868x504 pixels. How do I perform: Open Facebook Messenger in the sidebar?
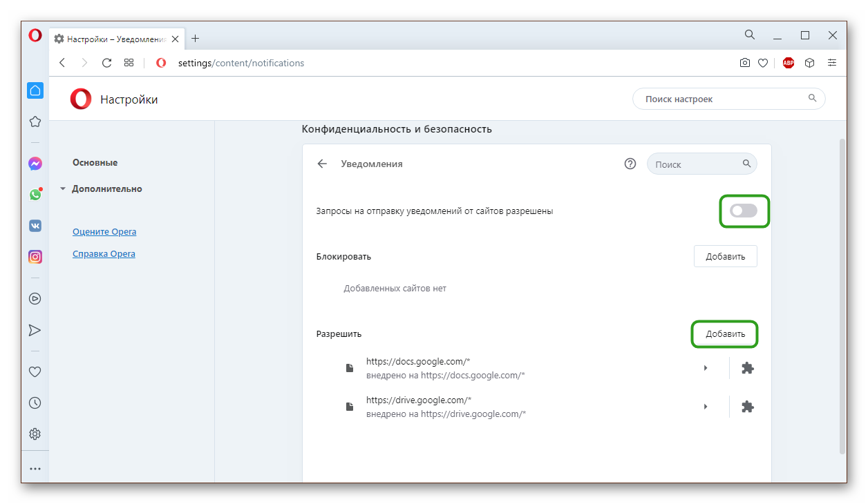click(35, 164)
